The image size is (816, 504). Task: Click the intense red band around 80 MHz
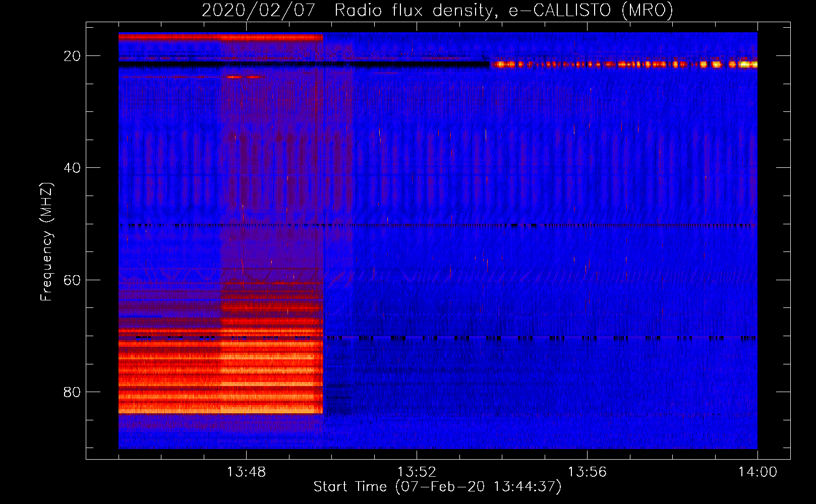[x=220, y=376]
